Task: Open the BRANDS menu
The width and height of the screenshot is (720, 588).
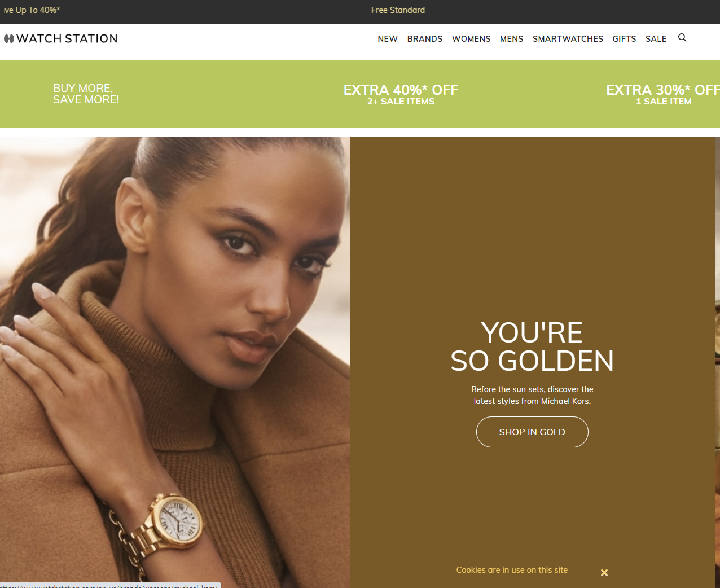Action: [425, 39]
